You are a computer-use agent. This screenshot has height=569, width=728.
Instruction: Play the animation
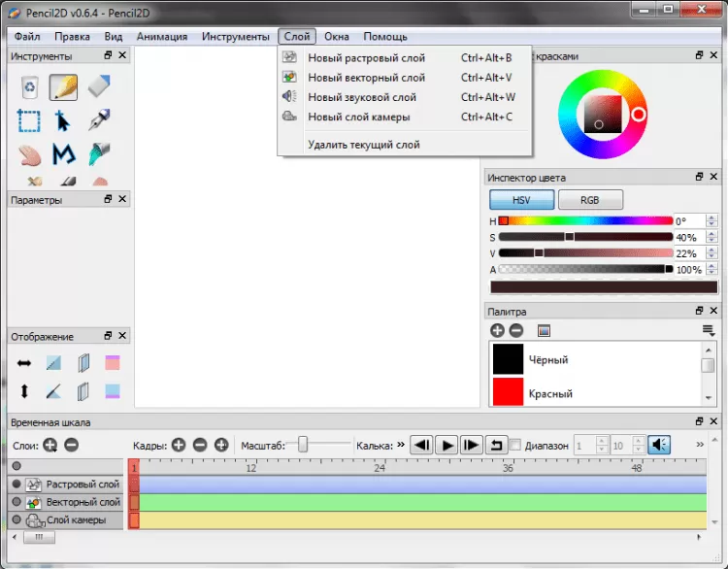click(447, 445)
